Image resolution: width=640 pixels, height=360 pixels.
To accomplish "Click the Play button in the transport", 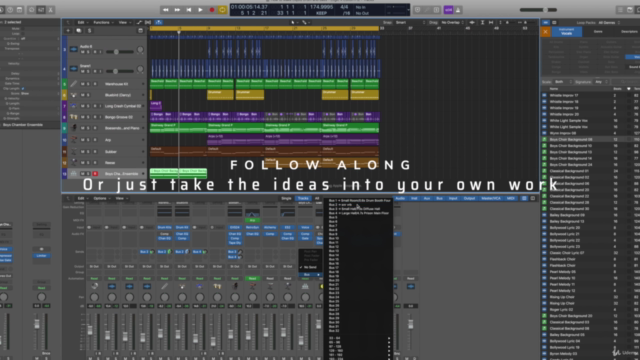I will point(200,10).
